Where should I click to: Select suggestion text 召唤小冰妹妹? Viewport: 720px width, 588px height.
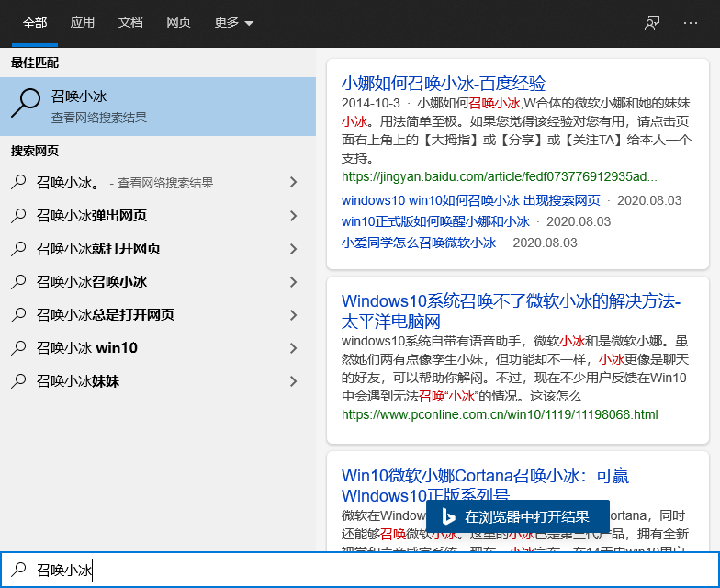click(78, 380)
